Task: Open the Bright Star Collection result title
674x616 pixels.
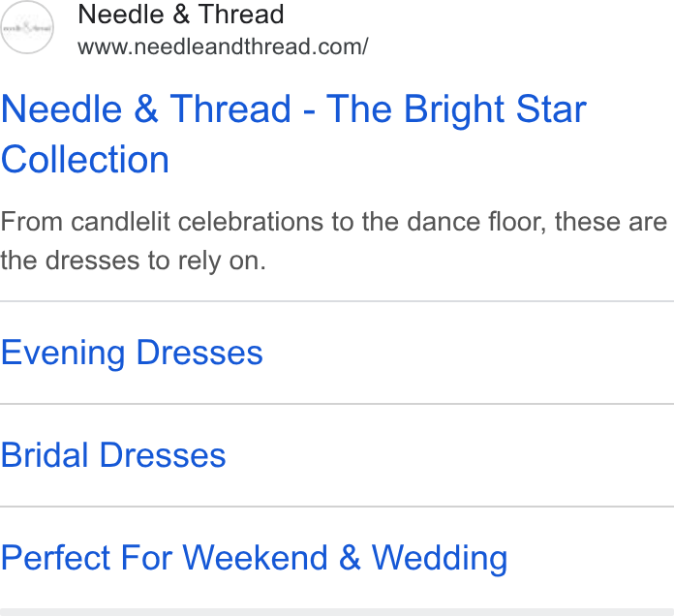Action: click(x=293, y=134)
